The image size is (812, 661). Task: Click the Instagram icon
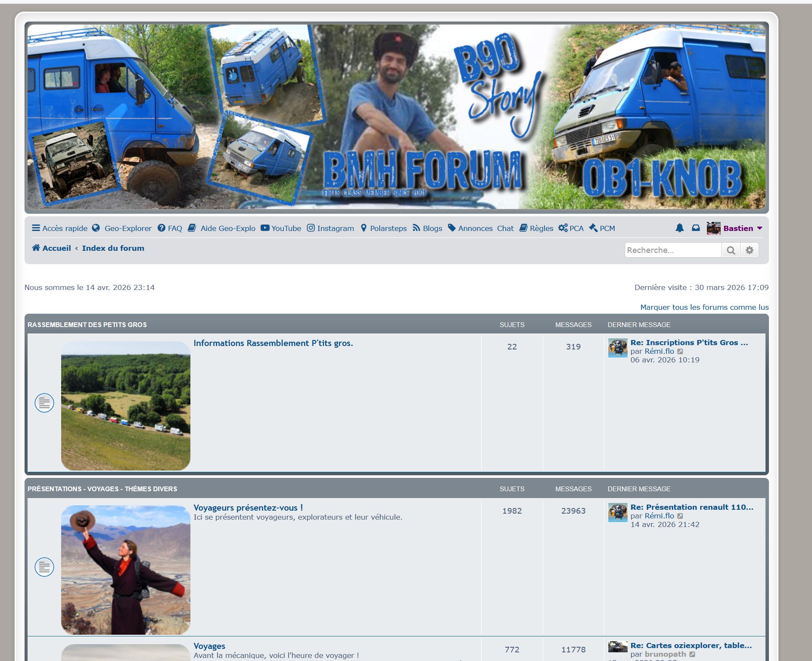point(311,228)
